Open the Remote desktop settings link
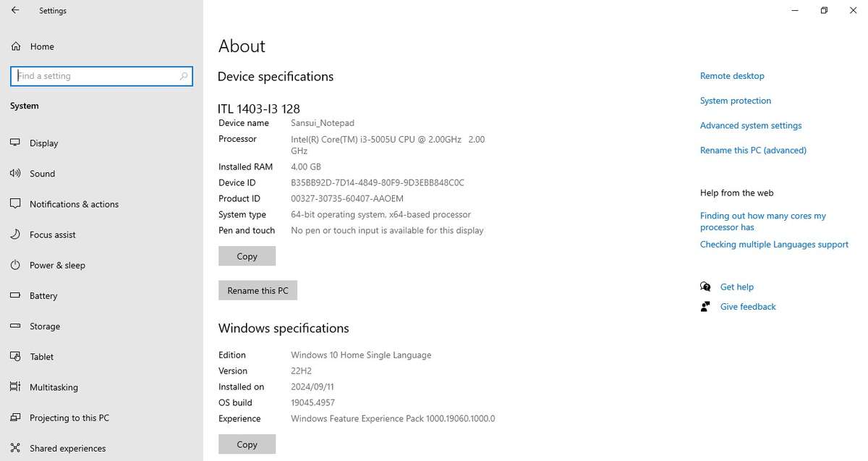This screenshot has width=868, height=461. point(731,75)
